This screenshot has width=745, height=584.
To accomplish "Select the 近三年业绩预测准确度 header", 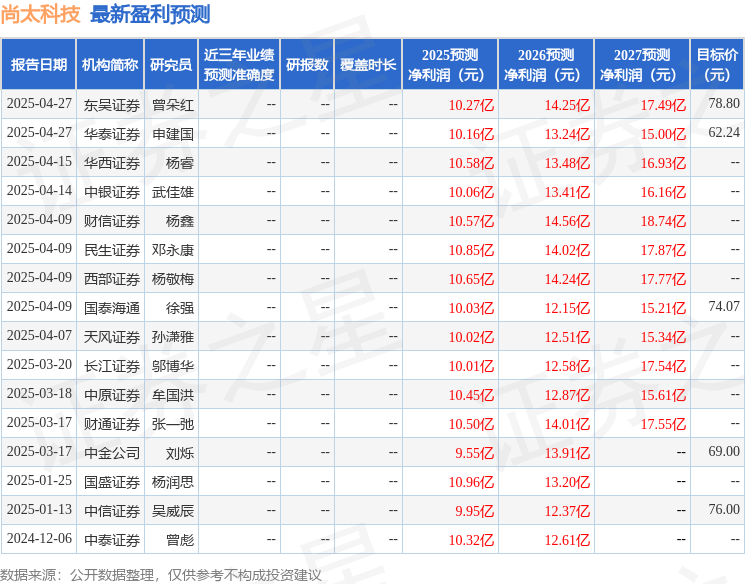I will (x=239, y=65).
